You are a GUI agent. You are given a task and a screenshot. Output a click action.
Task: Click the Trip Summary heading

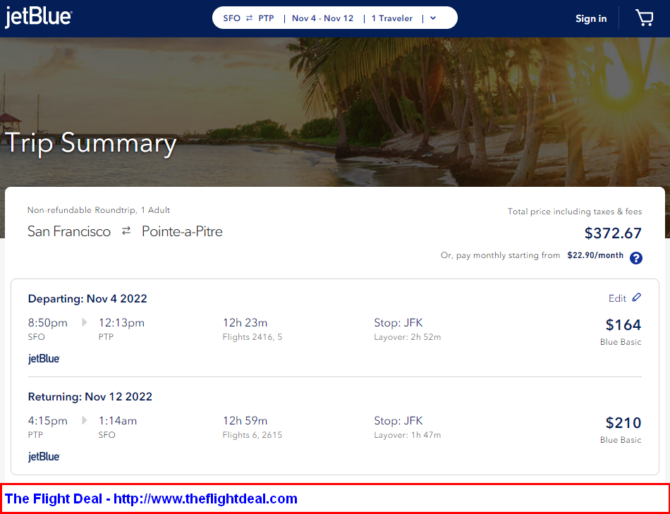(x=91, y=143)
